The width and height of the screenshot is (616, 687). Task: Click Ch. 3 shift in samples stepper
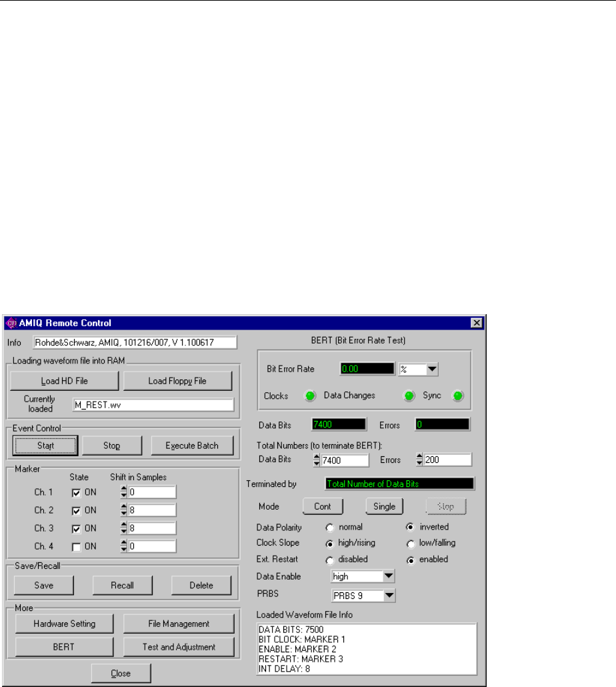coord(124,528)
